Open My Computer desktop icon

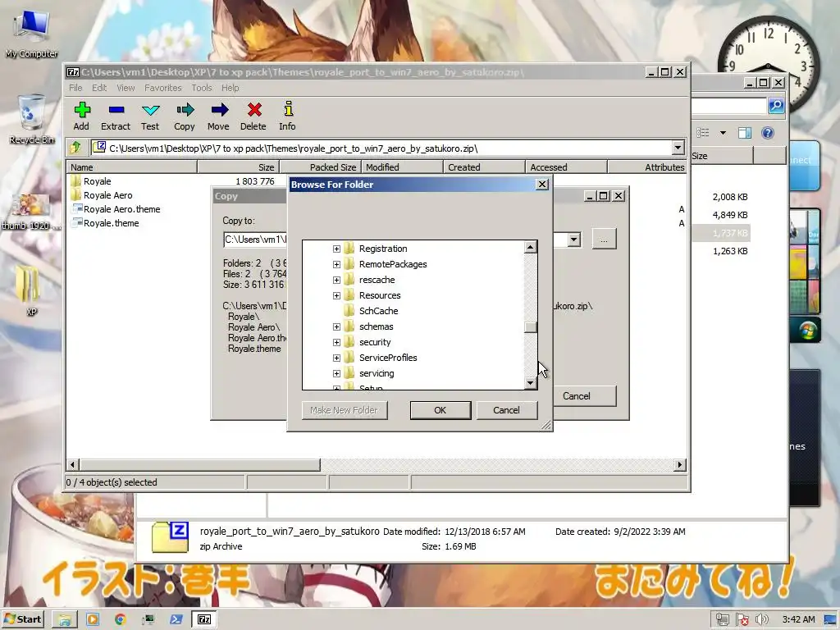[32, 34]
